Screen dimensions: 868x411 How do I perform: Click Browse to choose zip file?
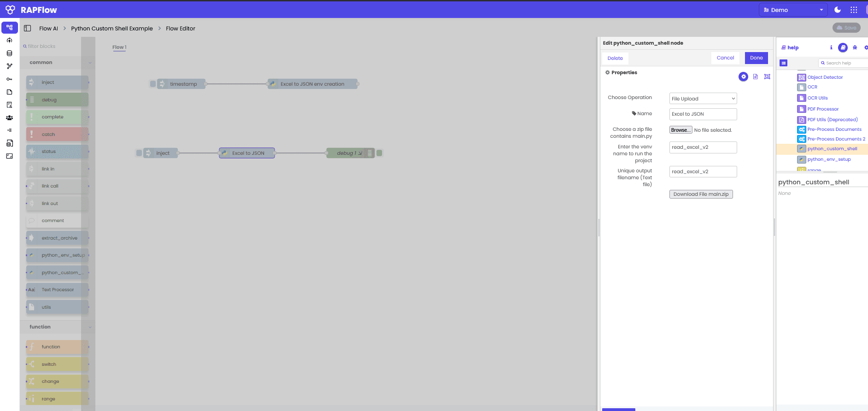(x=680, y=130)
